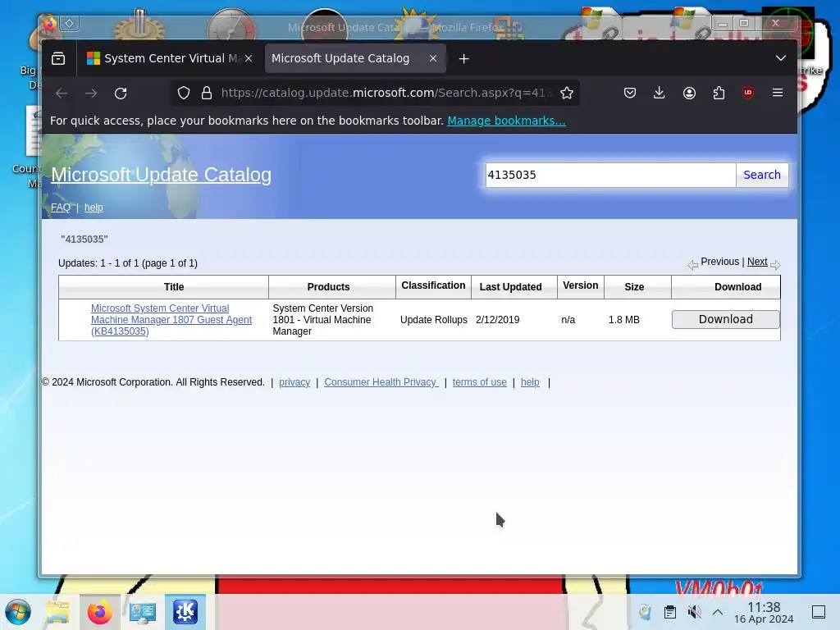Viewport: 840px width, 630px height.
Task: Bookmark this page with the star icon
Action: click(566, 94)
